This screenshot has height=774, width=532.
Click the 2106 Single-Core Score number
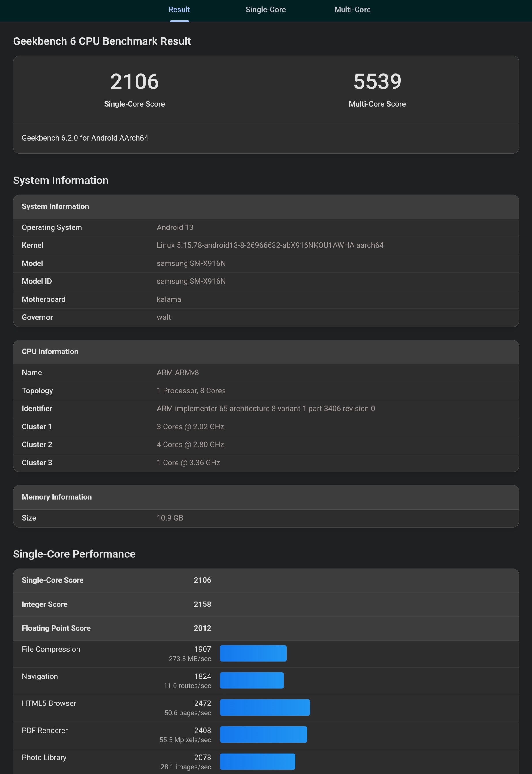click(x=134, y=82)
